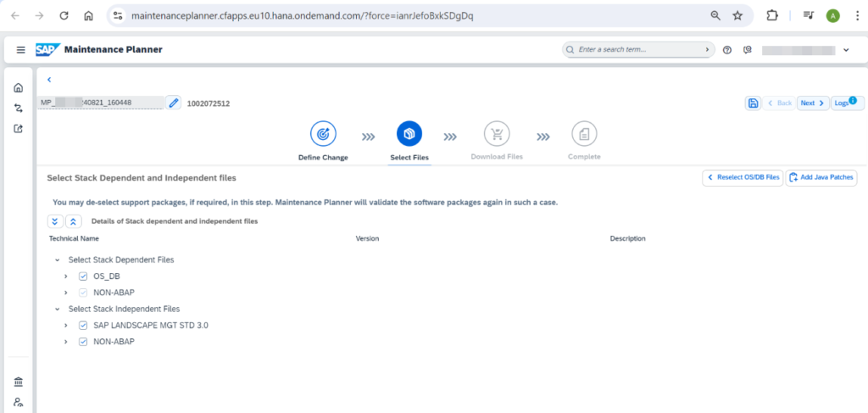Viewport: 868px width, 413px height.
Task: Reload the page with refresh icon
Action: [x=64, y=16]
